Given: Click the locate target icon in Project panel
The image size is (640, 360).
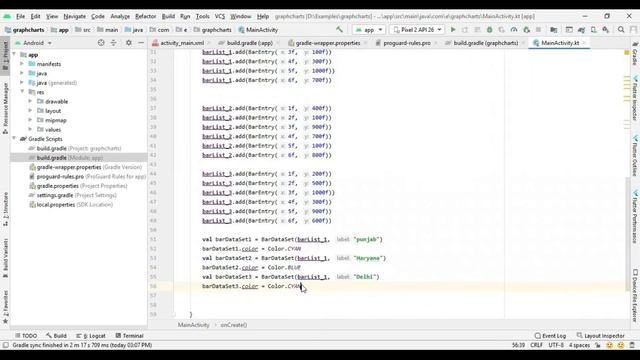Looking at the screenshot, I should [101, 43].
